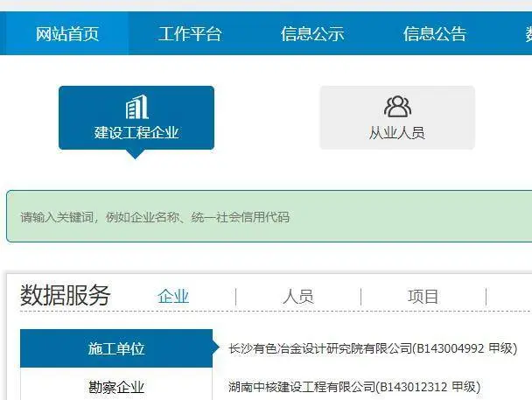Click the people icon in 从业人员
Viewport: 532px width, 400px height.
[x=397, y=107]
